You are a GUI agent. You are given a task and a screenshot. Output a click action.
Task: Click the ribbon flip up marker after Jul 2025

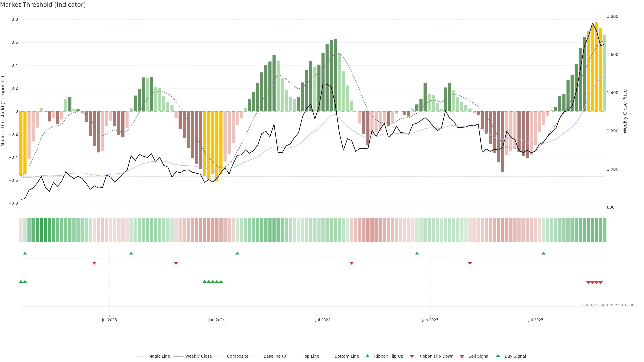[544, 253]
